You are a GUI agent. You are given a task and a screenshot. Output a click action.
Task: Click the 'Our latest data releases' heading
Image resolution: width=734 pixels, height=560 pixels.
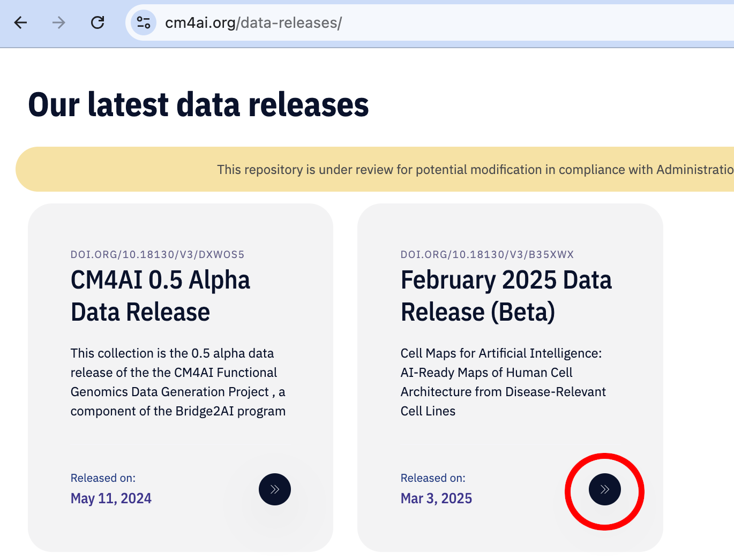199,104
